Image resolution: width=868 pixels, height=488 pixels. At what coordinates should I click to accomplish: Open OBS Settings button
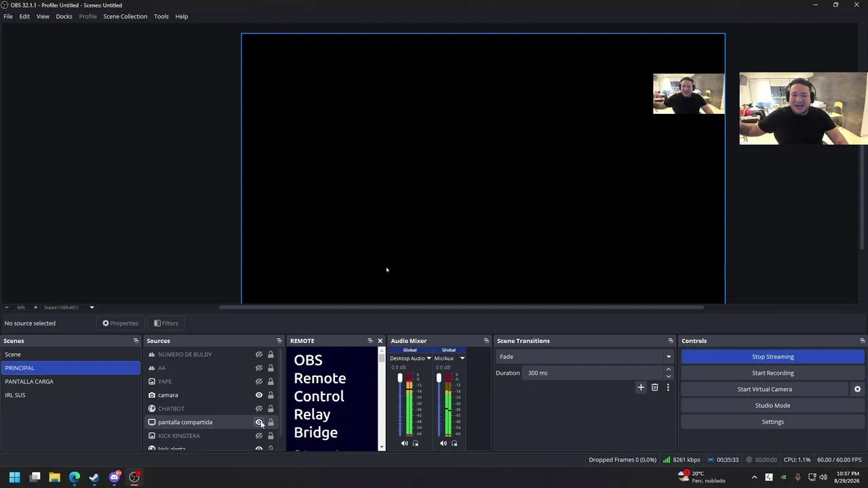click(x=772, y=422)
